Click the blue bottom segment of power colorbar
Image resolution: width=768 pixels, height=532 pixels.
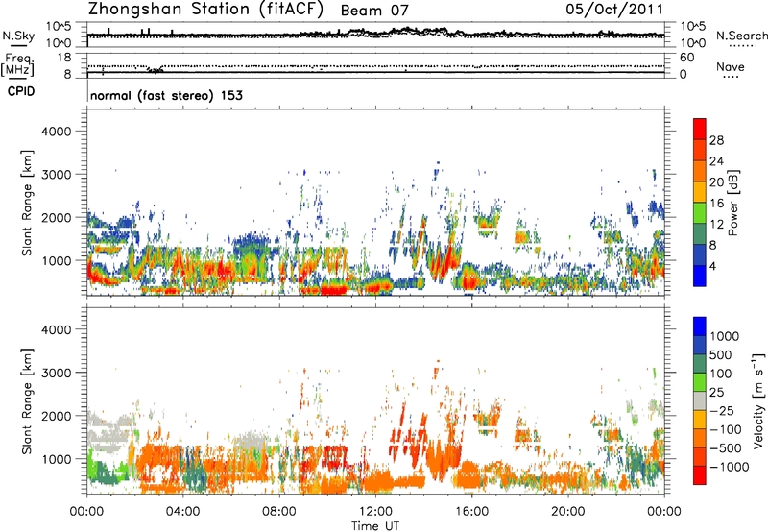pyautogui.click(x=700, y=276)
